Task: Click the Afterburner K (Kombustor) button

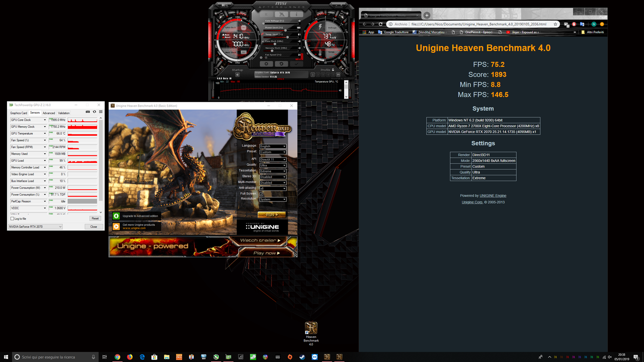Action: click(x=266, y=14)
